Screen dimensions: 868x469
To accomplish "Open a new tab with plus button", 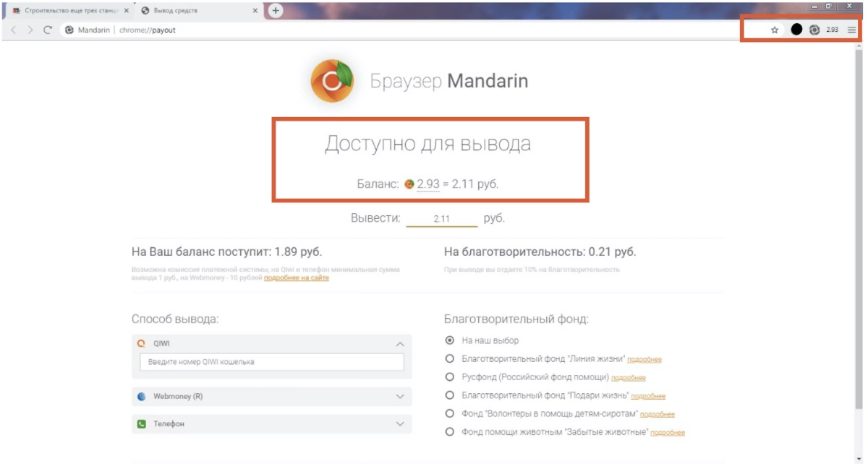I will coord(276,11).
